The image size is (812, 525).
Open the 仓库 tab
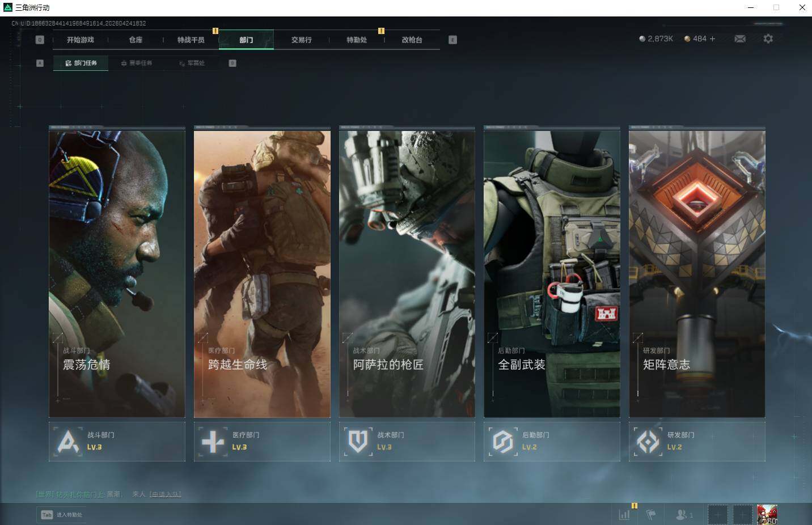[136, 40]
